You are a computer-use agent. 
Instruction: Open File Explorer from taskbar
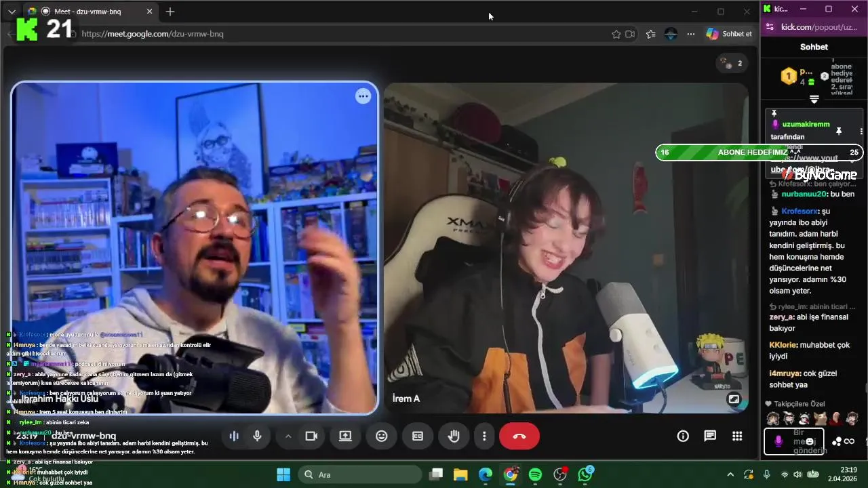tap(460, 474)
